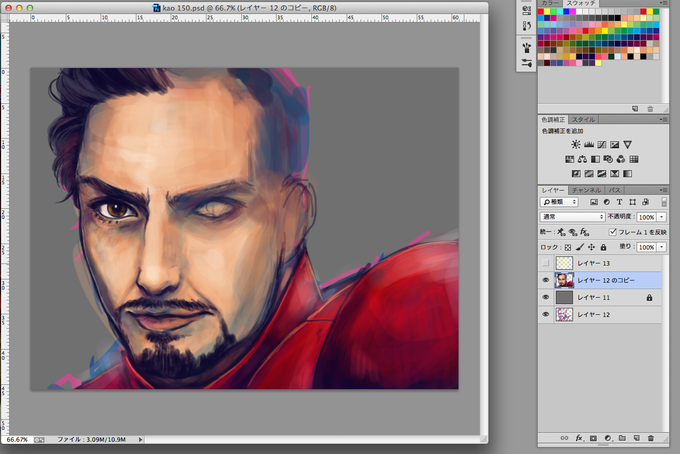Uncheck the フレーム 1 を反映 checkbox
Image resolution: width=680 pixels, height=454 pixels.
pos(612,232)
